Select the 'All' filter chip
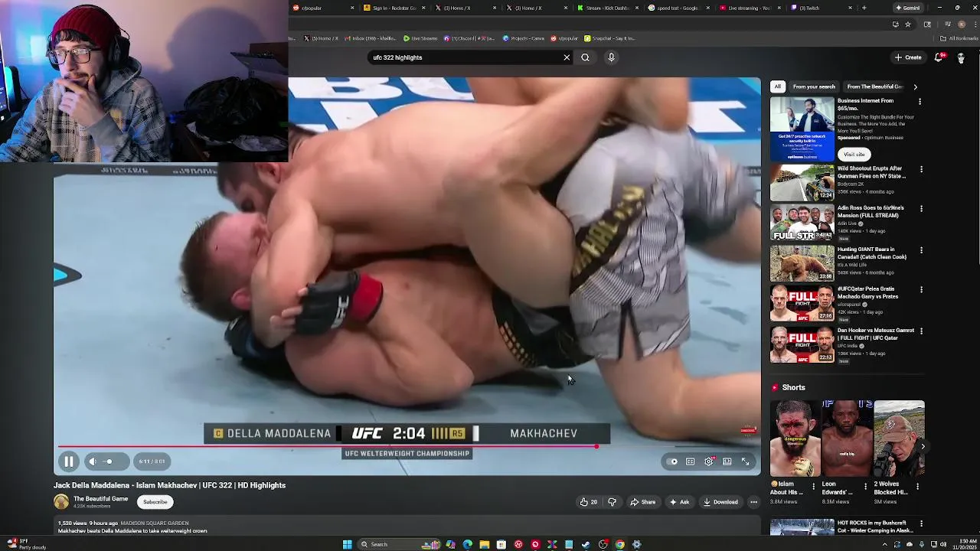 [x=778, y=86]
